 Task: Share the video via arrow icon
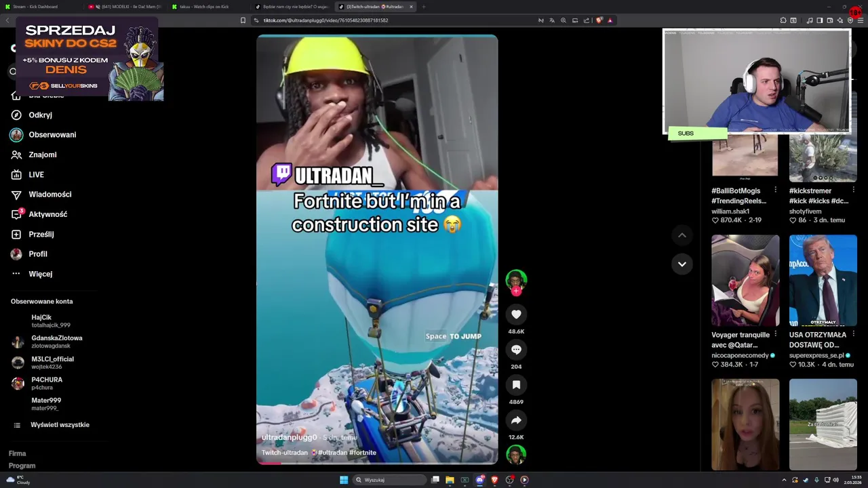(x=516, y=420)
